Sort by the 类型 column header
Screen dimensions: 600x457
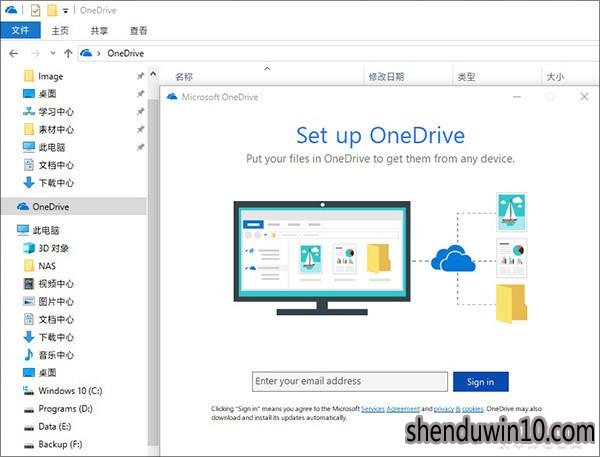pyautogui.click(x=466, y=77)
